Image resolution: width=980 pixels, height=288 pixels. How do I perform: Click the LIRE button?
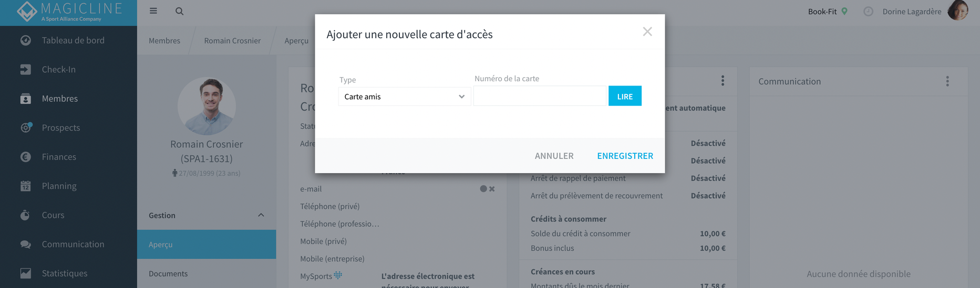pyautogui.click(x=625, y=96)
